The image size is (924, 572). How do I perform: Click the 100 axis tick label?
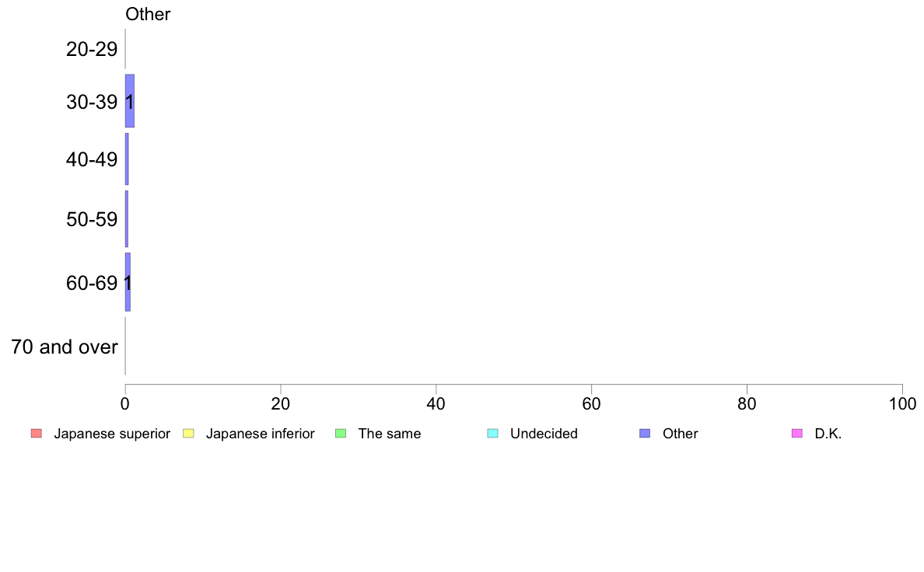[x=902, y=403]
